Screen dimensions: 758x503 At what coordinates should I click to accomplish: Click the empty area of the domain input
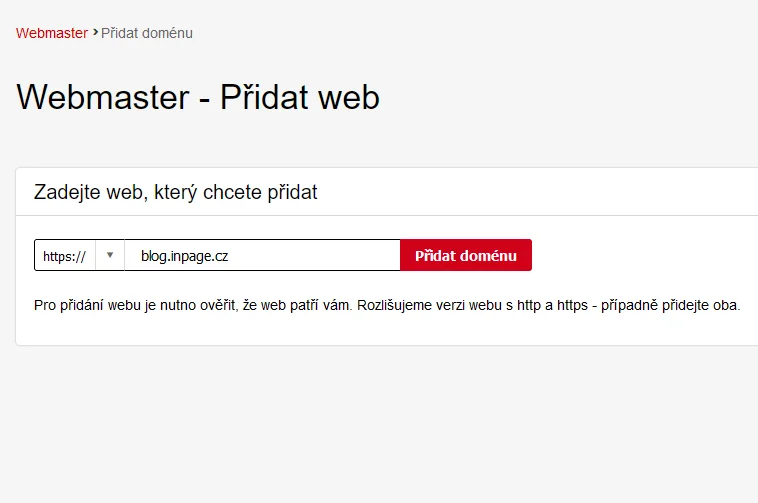314,255
